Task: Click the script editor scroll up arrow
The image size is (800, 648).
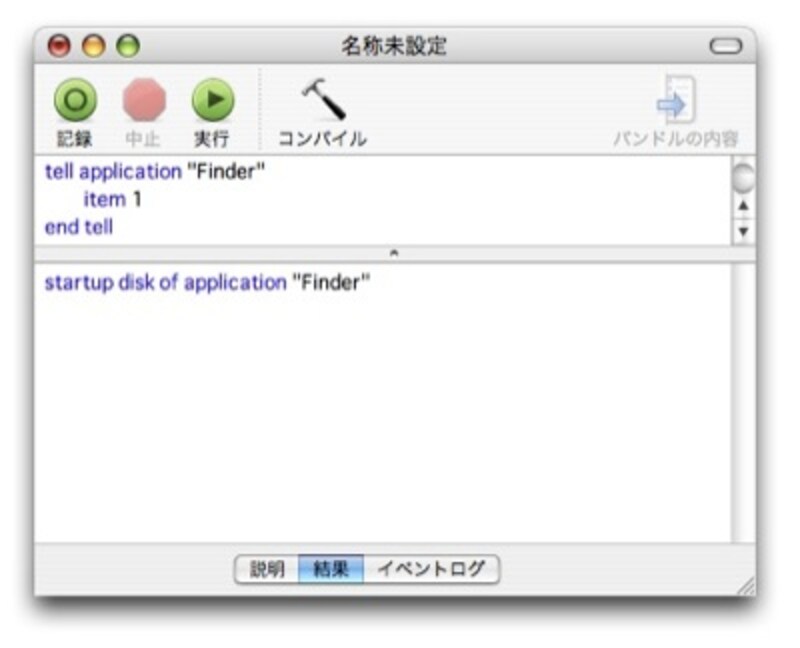Action: [743, 209]
